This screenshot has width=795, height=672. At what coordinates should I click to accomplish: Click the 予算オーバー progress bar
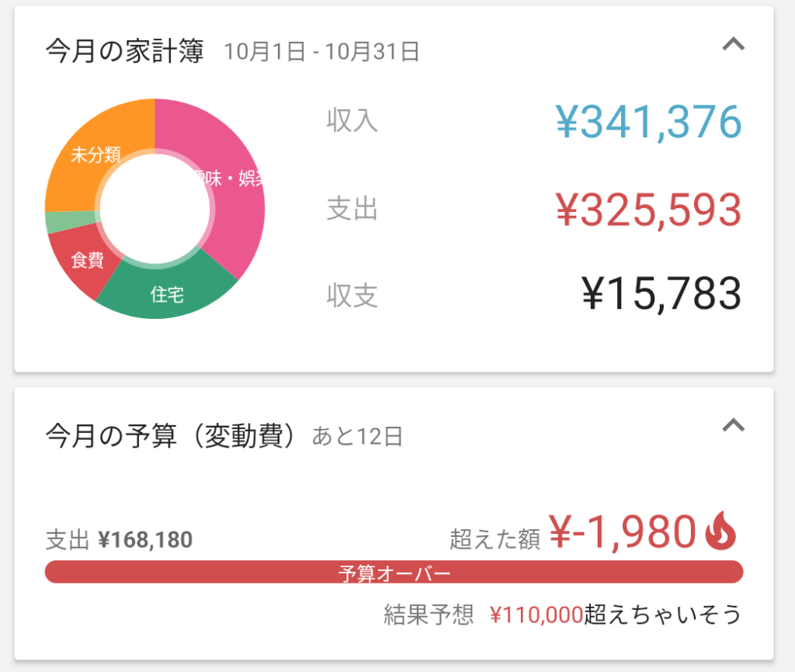pyautogui.click(x=396, y=572)
